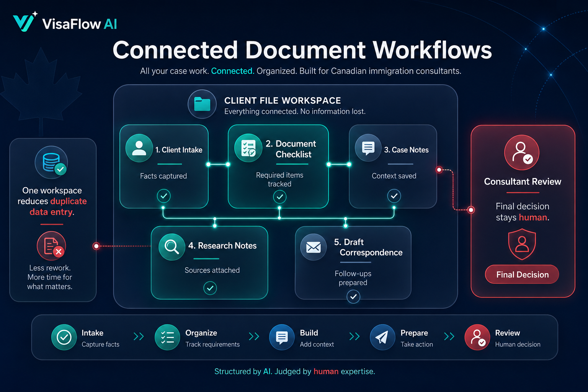This screenshot has height=392, width=588.
Task: Click the Review step person icon
Action: point(477,337)
